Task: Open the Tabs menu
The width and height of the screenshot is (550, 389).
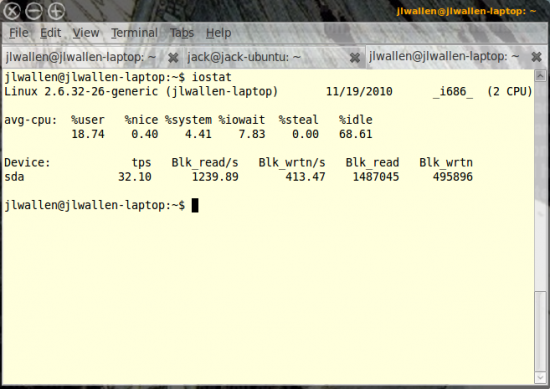Action: [182, 33]
